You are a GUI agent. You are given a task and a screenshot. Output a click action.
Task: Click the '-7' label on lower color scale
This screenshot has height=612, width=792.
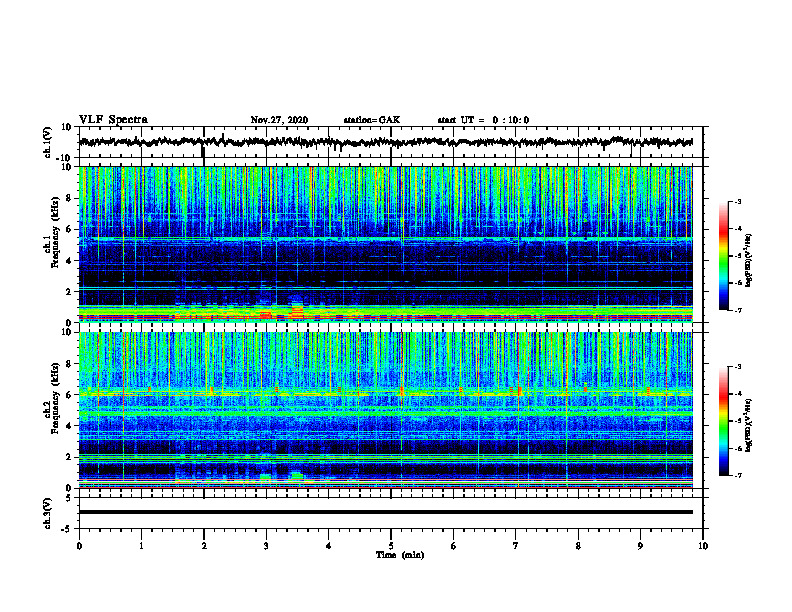coord(737,476)
